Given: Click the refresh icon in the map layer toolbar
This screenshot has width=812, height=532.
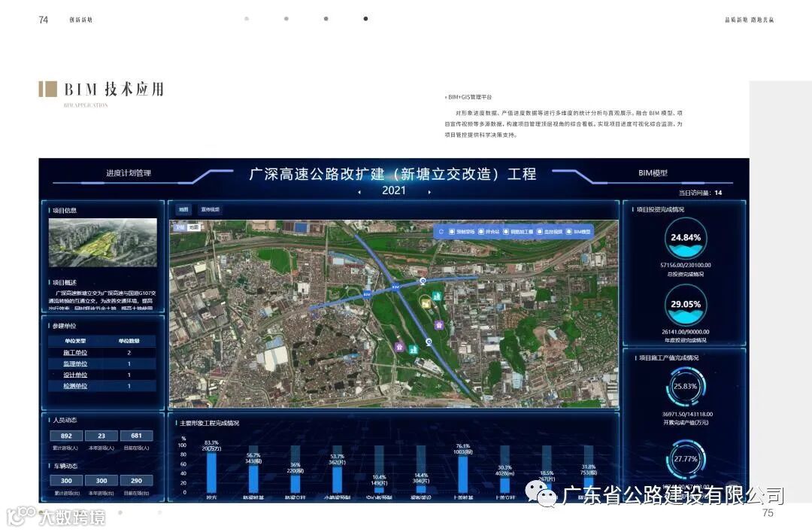Looking at the screenshot, I should pos(441,232).
